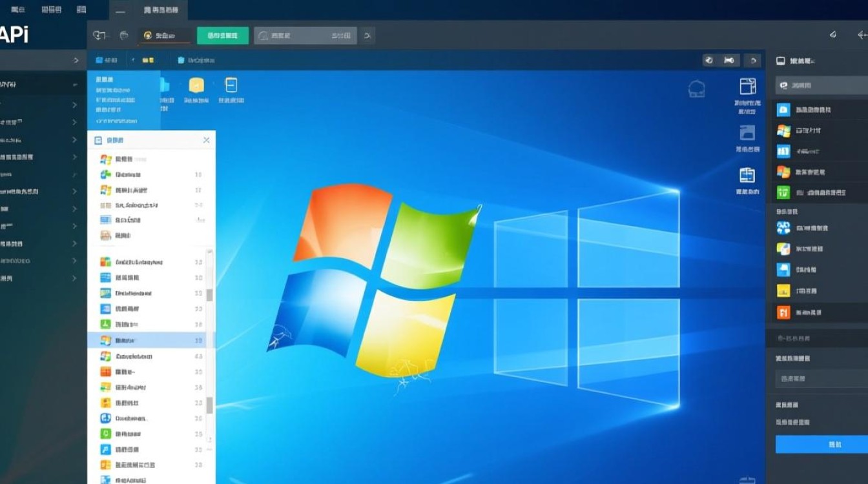Open the leftmost menu item in the top bar
868x484 pixels.
coord(17,10)
